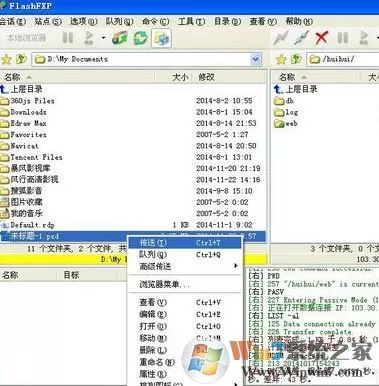
Task: Click the right pane transfer play icon
Action: [364, 38]
